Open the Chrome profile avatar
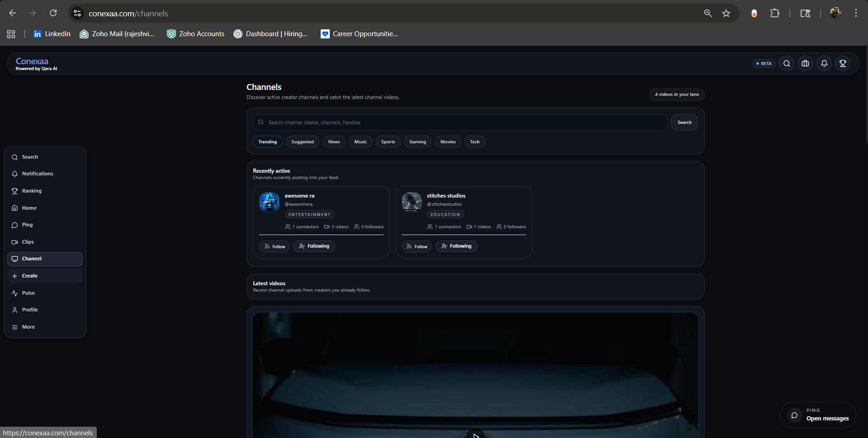 [835, 13]
